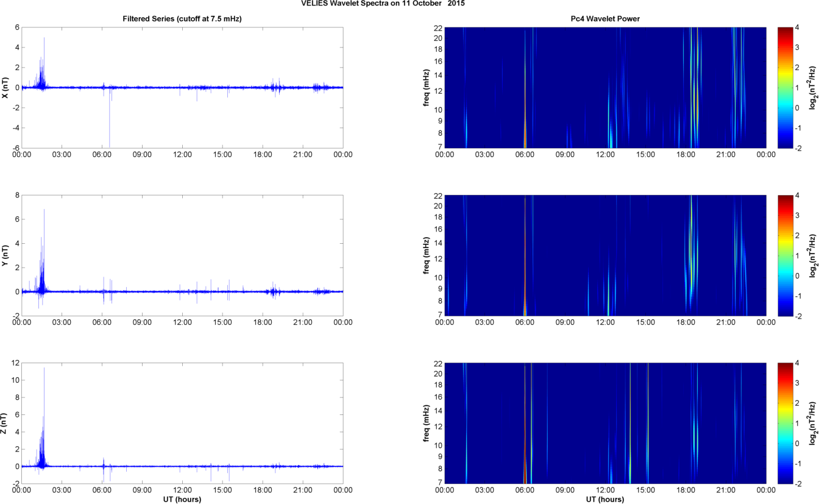Click the colorbar of the top wavelet plot
The image size is (819, 504).
(x=786, y=87)
